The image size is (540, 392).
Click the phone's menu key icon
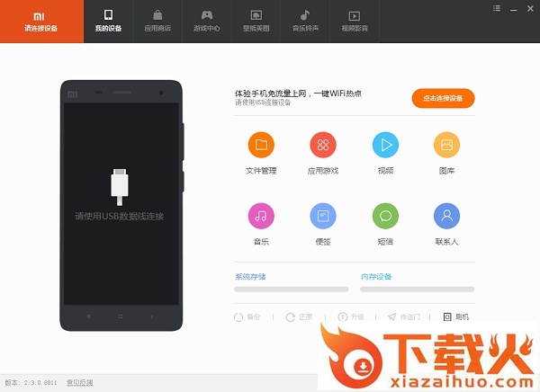[x=88, y=316]
